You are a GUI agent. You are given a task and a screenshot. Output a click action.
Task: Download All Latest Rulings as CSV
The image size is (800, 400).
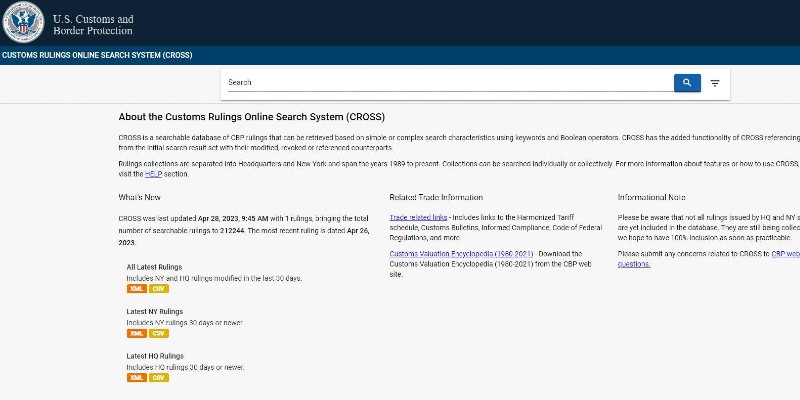pos(159,289)
